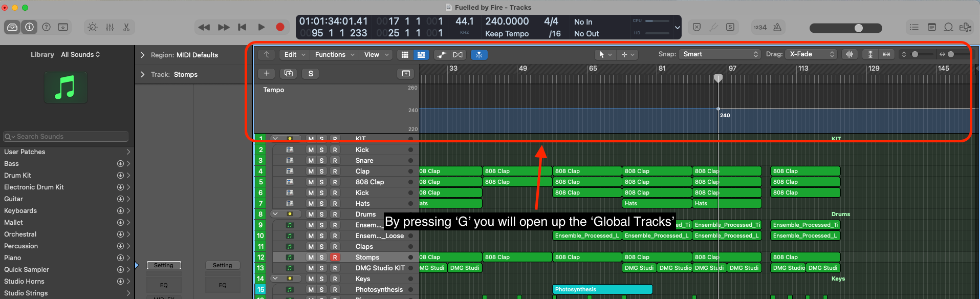
Task: Open Smart Controls dial icon
Action: (x=93, y=27)
